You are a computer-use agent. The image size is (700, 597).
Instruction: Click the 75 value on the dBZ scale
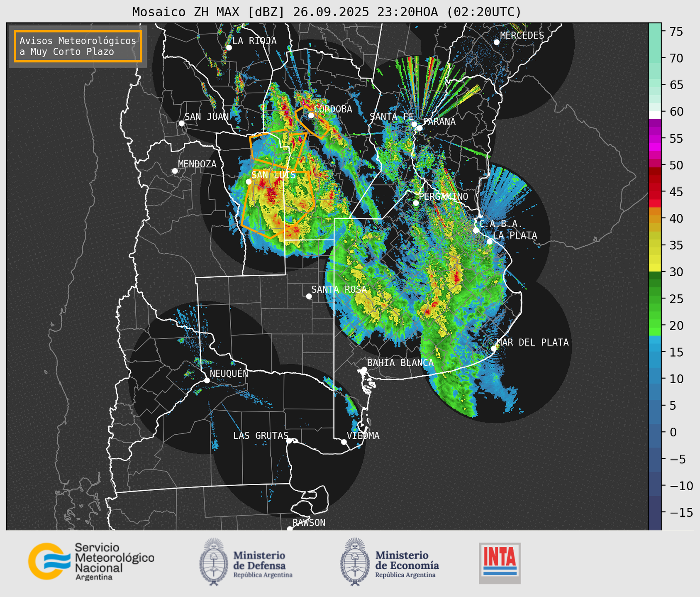[677, 32]
